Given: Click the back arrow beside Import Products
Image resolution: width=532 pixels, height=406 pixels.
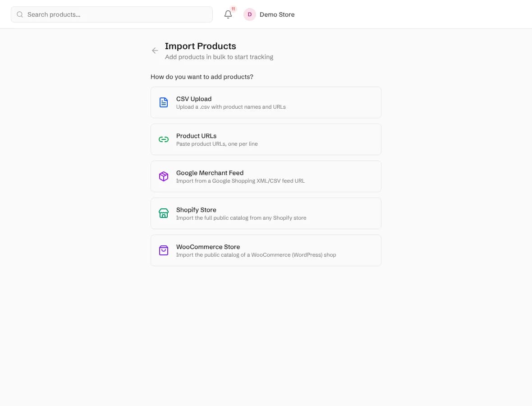Looking at the screenshot, I should (x=155, y=51).
